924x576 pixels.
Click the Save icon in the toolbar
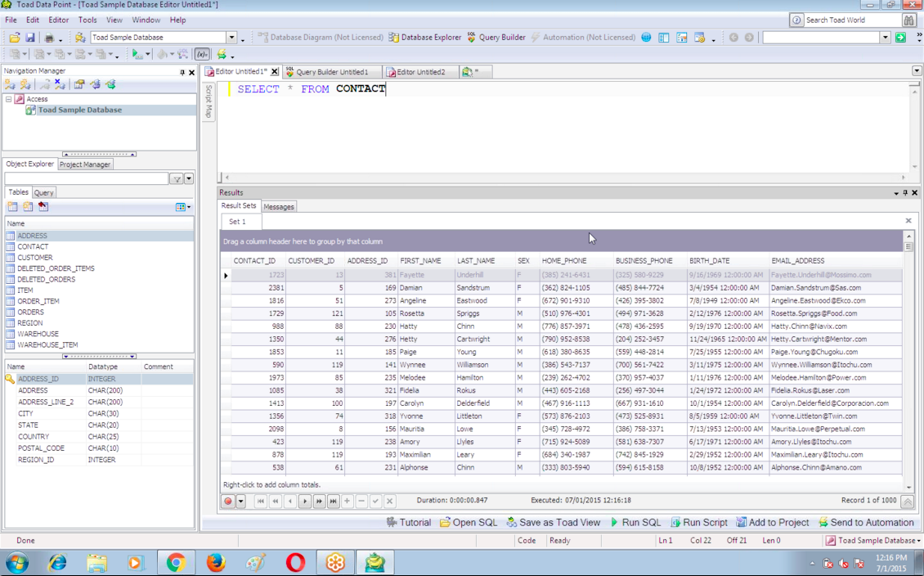click(x=30, y=38)
